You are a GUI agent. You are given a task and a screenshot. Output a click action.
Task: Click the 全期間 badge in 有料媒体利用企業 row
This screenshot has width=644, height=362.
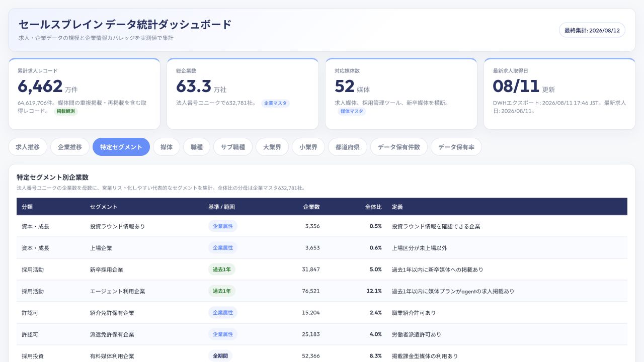click(220, 356)
